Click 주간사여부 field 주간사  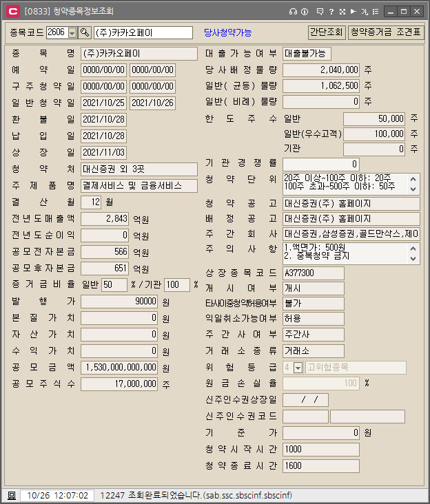coord(314,335)
